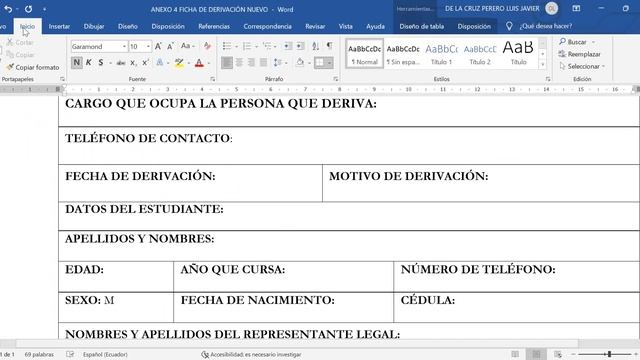Viewport: 640px width, 360px height.
Task: Open line spacing options
Action: (x=278, y=62)
